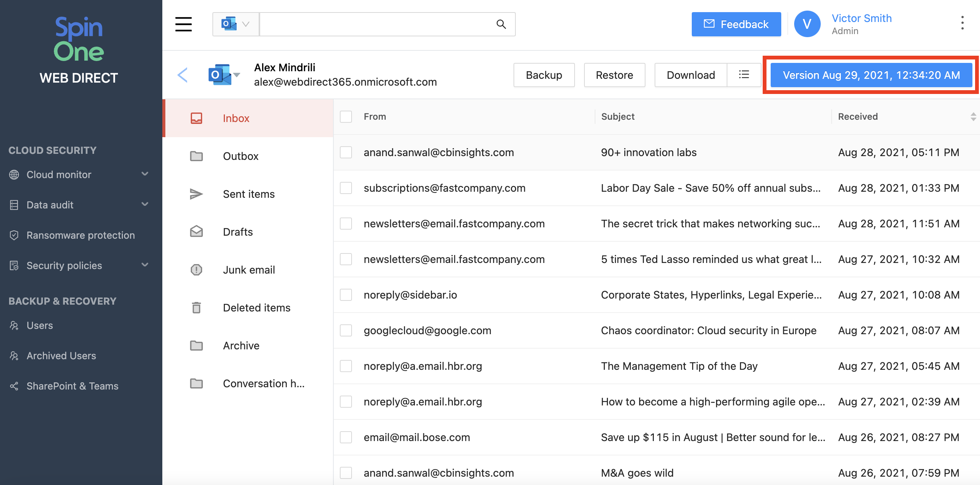Check the 90+ innovation labs email

coord(346,152)
